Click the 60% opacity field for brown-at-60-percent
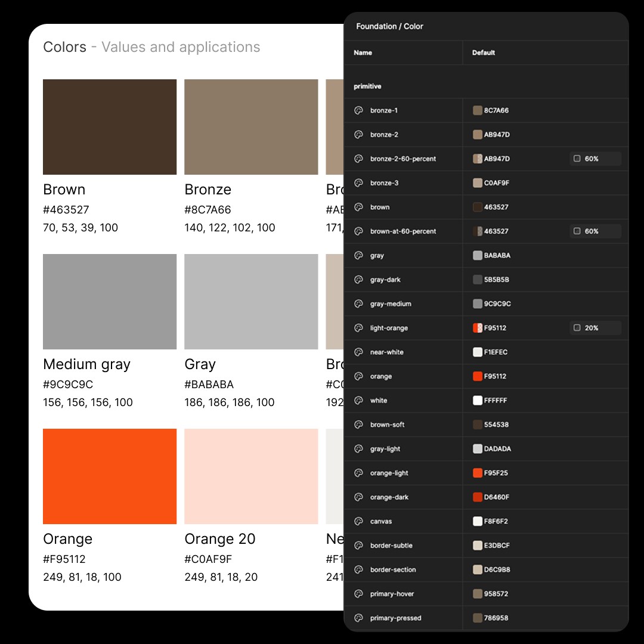This screenshot has height=644, width=644. pos(595,231)
